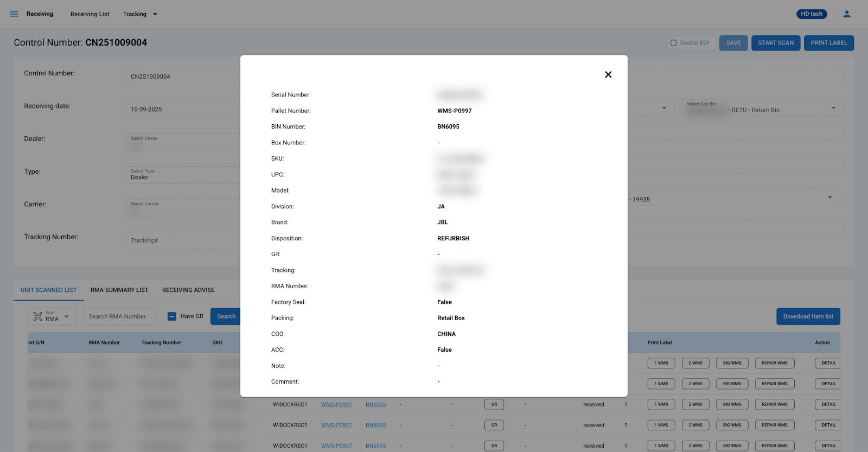Open the Unit Scanned List tab
This screenshot has width=868, height=452.
pos(49,290)
